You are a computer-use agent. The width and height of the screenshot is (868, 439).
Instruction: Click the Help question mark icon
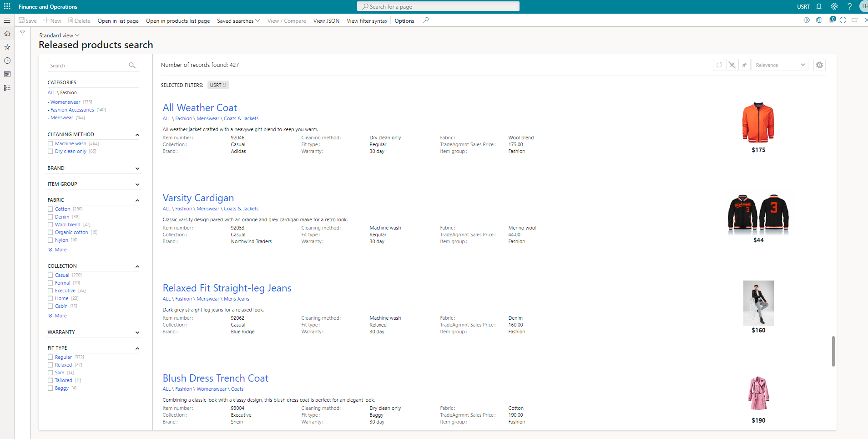tap(849, 6)
